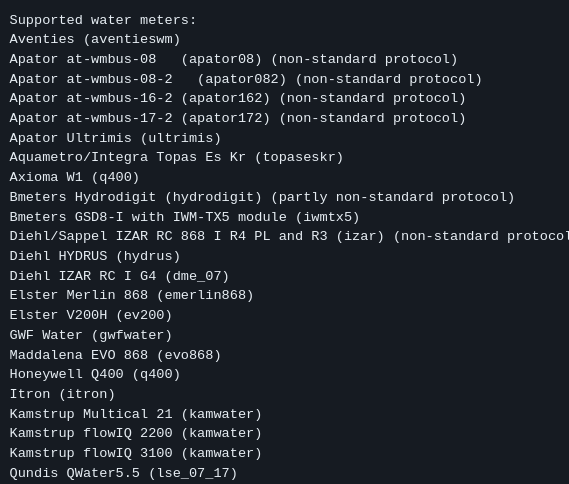569x484 pixels.
Task: Click the Axioma W1 (q400) line
Action: (74, 177)
